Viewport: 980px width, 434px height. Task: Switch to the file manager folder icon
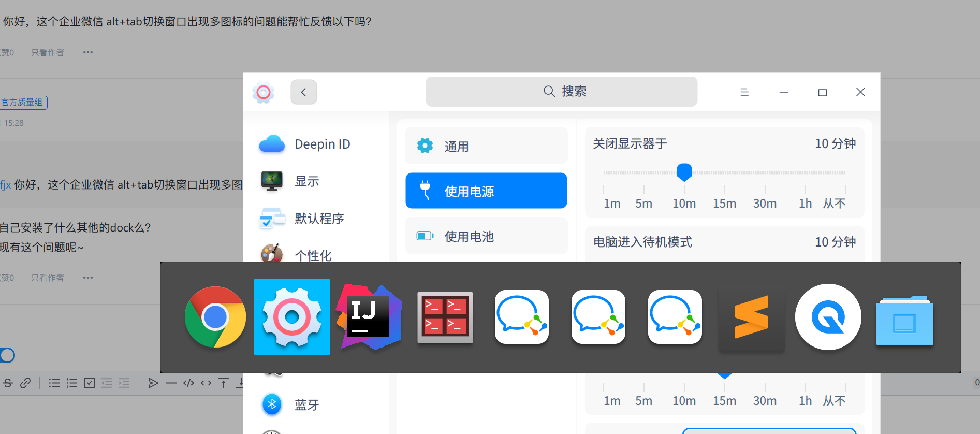point(905,320)
